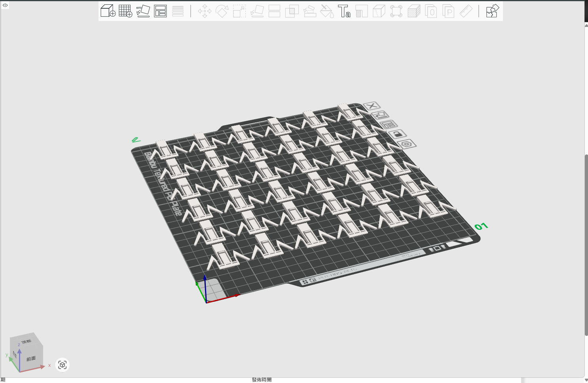The width and height of the screenshot is (588, 383).
Task: Click the top face of the view cube
Action: [x=26, y=341]
